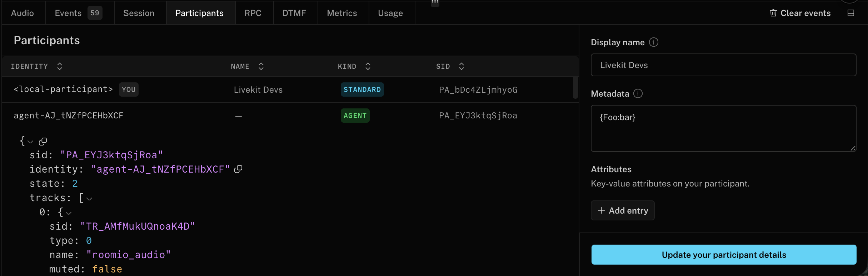
Task: Open the Metrics tab
Action: [342, 13]
